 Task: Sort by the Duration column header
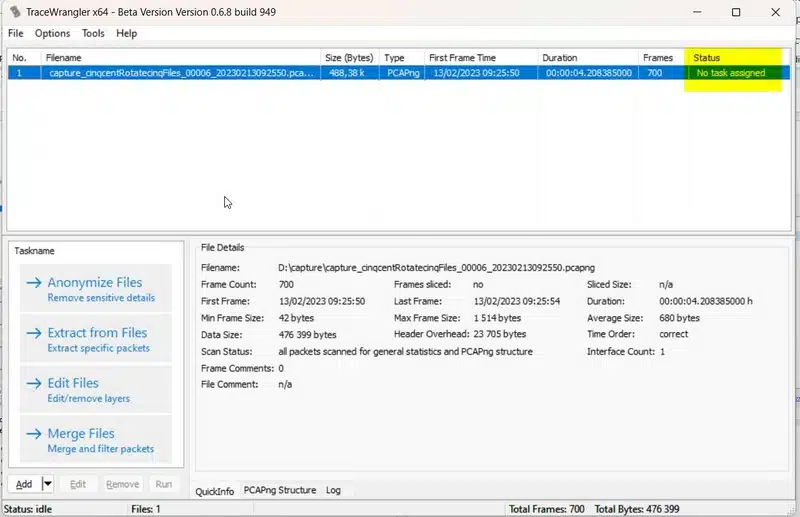tap(588, 58)
